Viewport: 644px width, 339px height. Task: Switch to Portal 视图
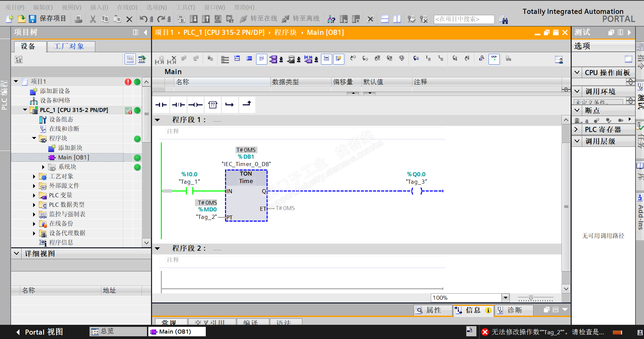click(x=40, y=332)
